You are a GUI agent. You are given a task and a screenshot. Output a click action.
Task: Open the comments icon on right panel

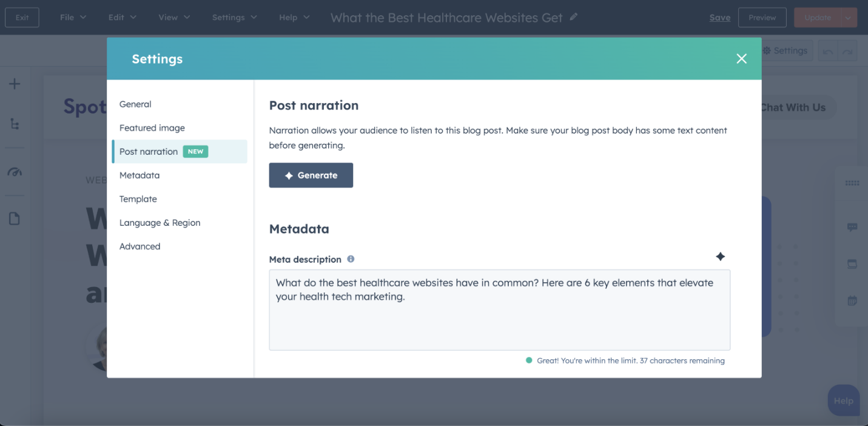pyautogui.click(x=852, y=228)
